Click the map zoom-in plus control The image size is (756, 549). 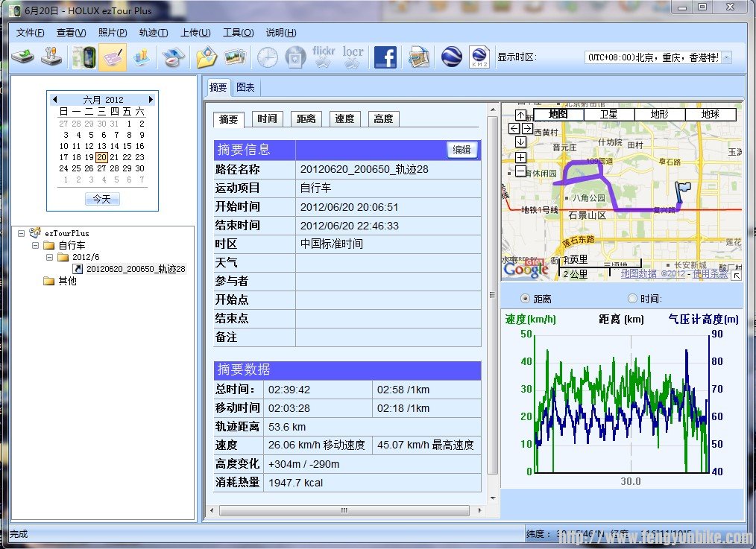520,158
